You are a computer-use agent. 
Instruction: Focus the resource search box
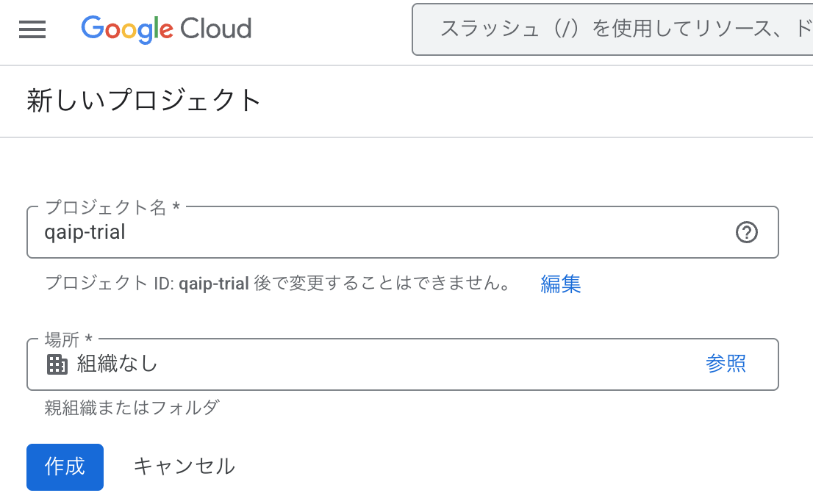pyautogui.click(x=617, y=29)
